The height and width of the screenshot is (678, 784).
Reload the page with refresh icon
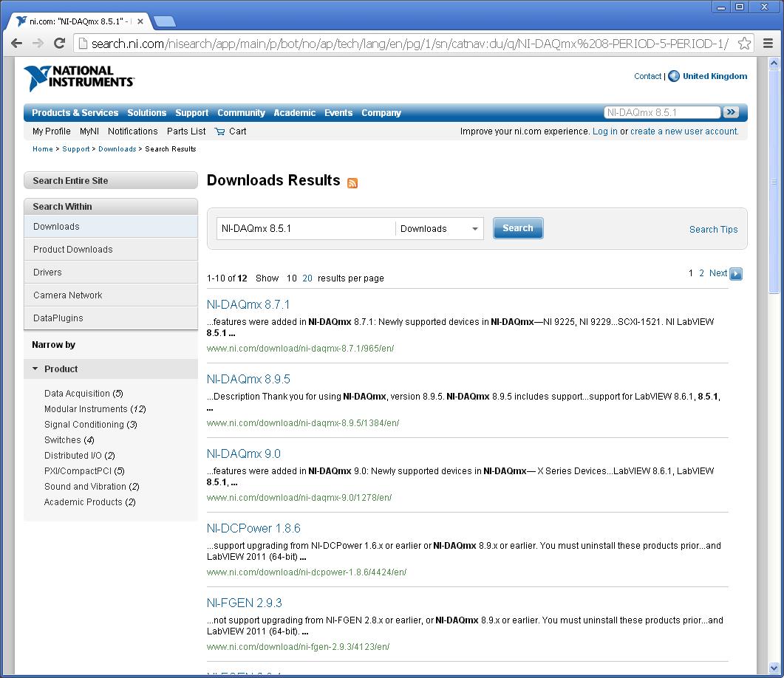click(x=60, y=44)
